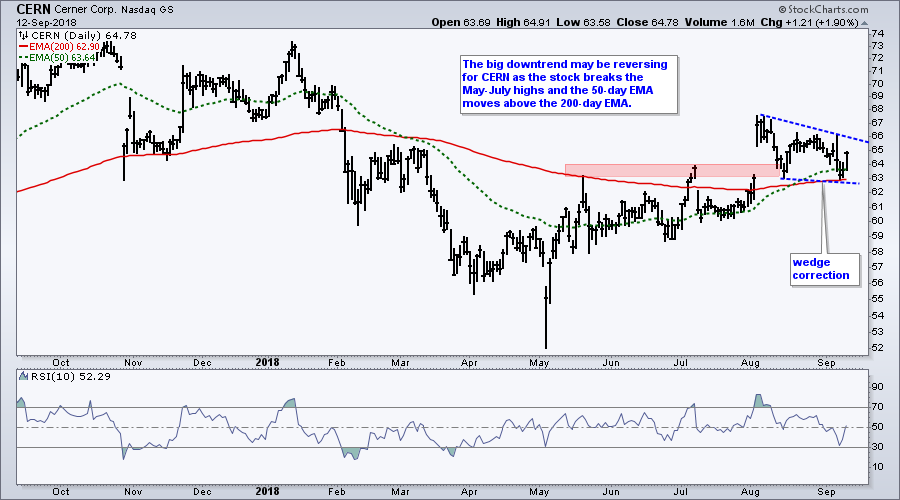The image size is (900, 500).
Task: Click the High 64.91 value
Action: coord(523,22)
